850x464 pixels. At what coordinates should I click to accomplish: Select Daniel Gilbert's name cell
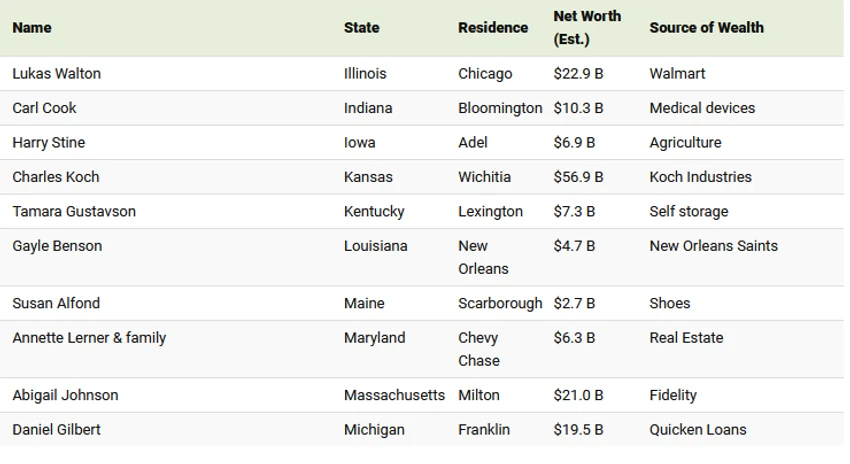pos(56,430)
